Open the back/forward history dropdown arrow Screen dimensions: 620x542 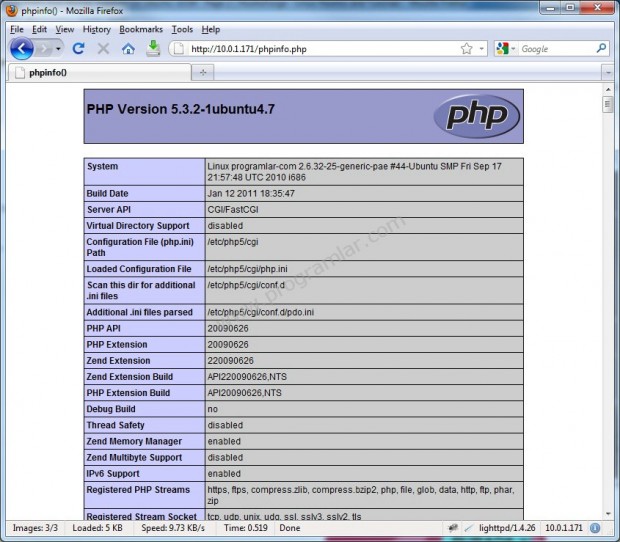(58, 48)
